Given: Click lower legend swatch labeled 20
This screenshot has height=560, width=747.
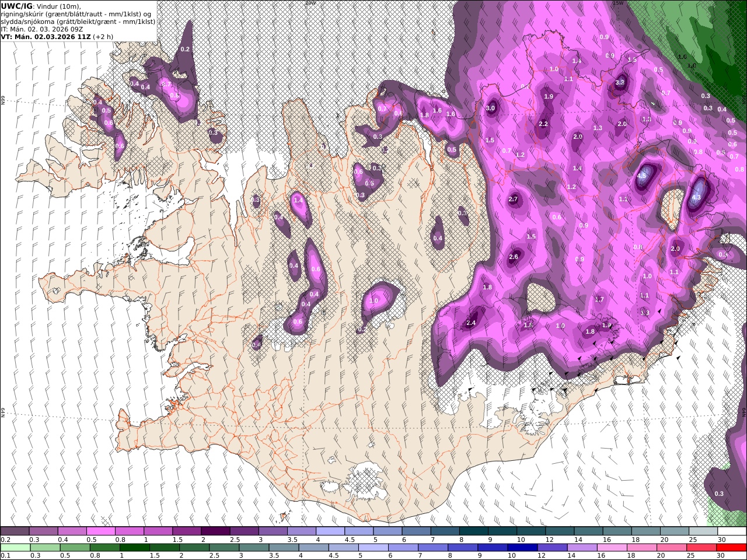Looking at the screenshot, I should [x=671, y=548].
